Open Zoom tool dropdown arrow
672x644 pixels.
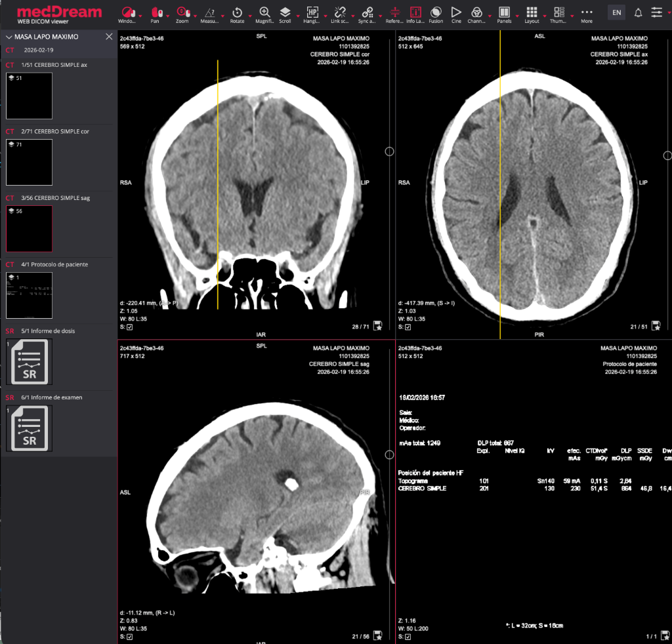pos(195,16)
